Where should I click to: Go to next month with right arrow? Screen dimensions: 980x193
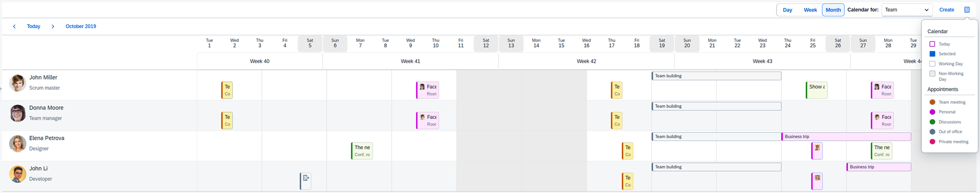coord(53,26)
